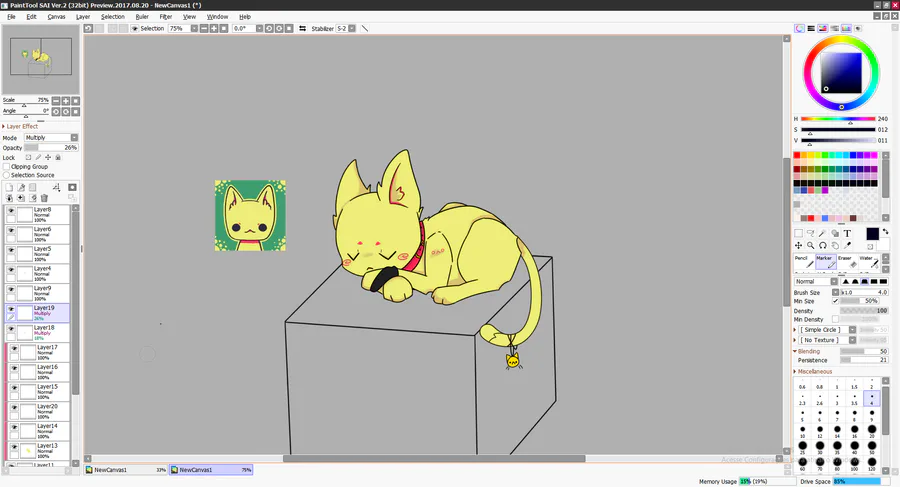Open the Ruler menu
The width and height of the screenshot is (900, 487).
(142, 17)
